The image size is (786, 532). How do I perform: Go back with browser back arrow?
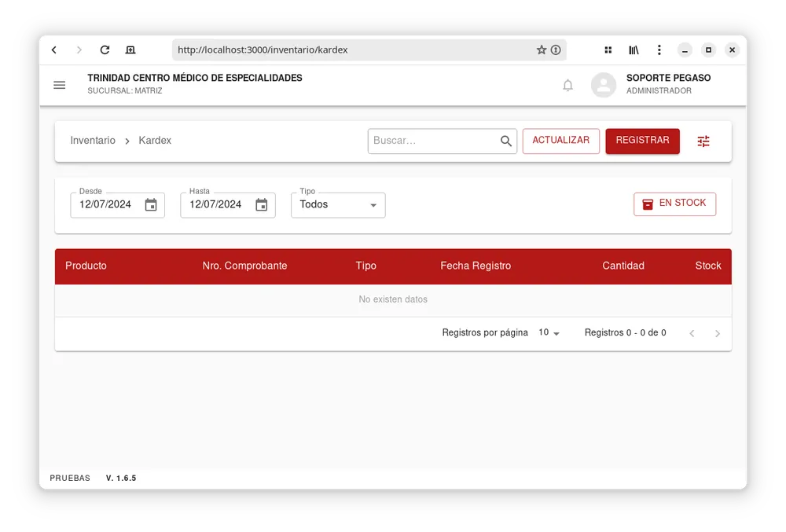pyautogui.click(x=54, y=50)
